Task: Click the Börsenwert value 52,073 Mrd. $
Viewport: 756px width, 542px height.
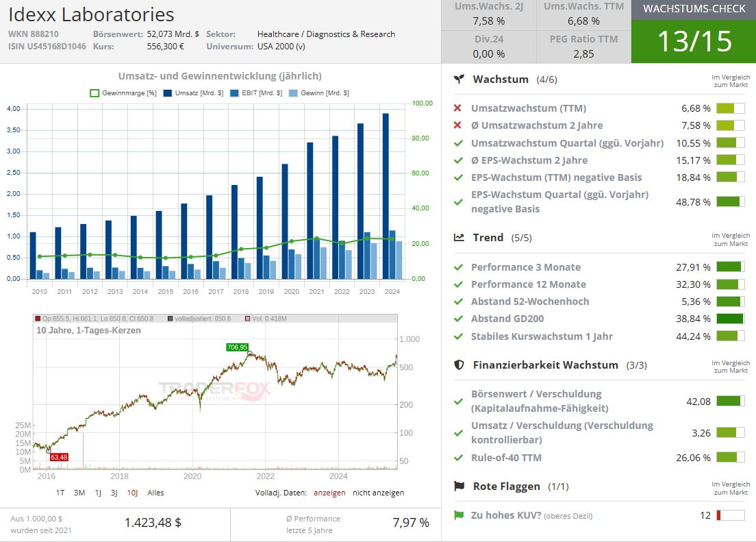Action: pyautogui.click(x=173, y=34)
